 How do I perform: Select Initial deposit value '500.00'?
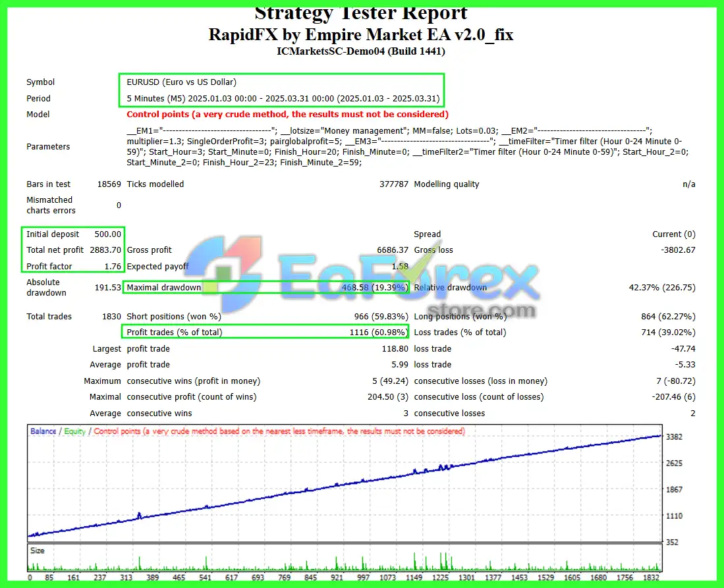point(107,234)
